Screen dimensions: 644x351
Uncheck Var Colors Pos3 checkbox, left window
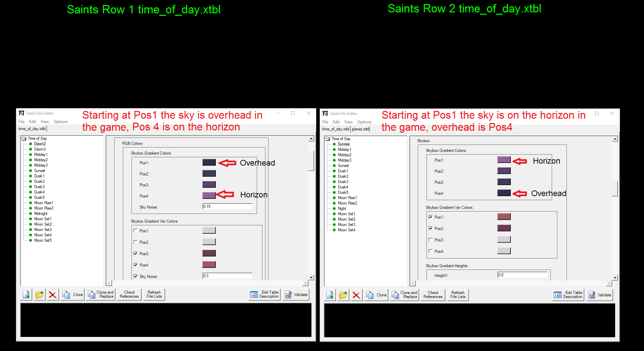(136, 253)
